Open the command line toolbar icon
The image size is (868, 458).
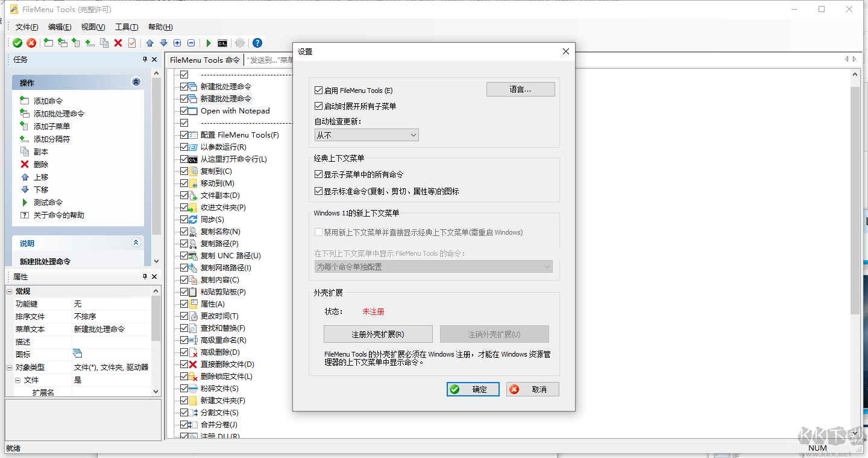point(222,43)
